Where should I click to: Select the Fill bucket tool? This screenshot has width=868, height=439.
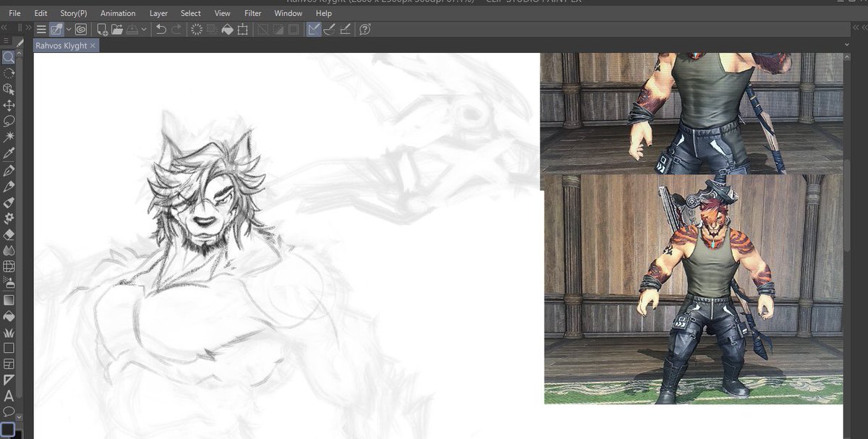click(x=9, y=316)
